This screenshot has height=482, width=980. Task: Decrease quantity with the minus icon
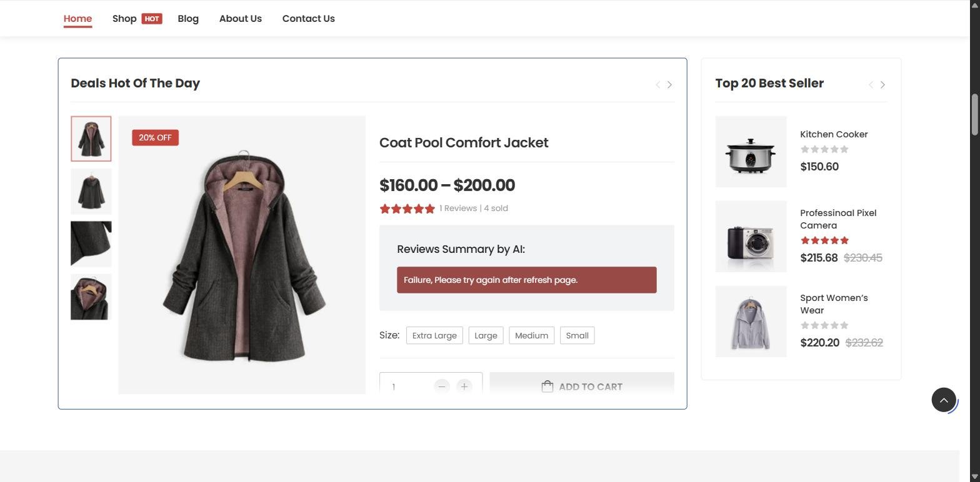[x=441, y=386]
